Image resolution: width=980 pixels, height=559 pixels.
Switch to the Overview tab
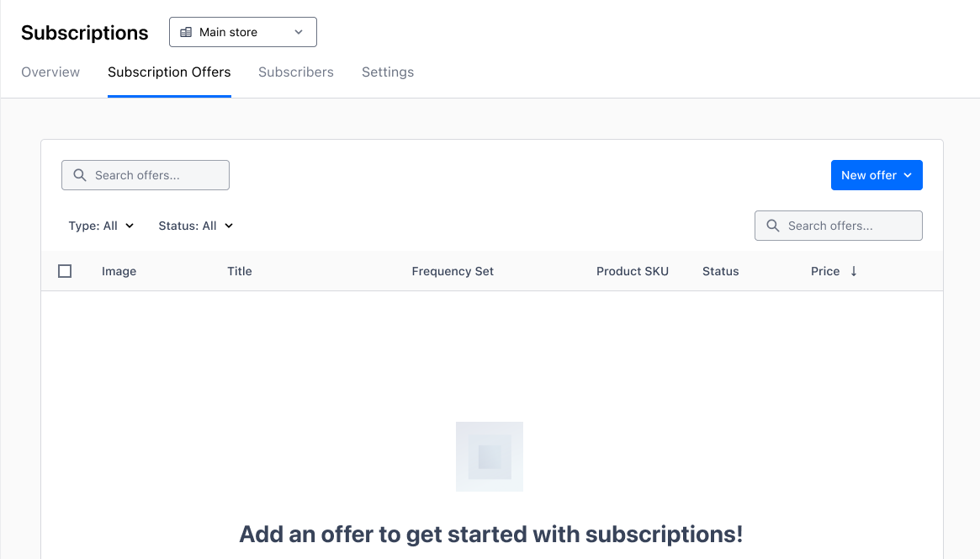(x=50, y=72)
